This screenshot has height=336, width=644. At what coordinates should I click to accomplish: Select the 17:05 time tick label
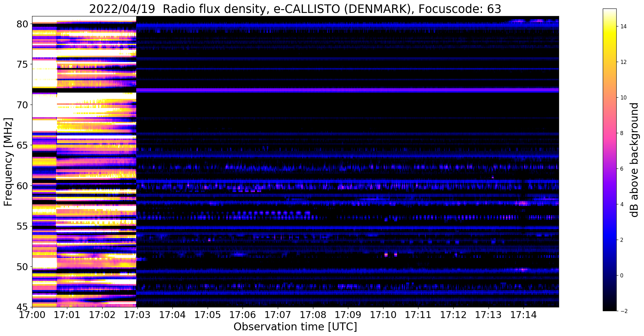[x=207, y=315]
